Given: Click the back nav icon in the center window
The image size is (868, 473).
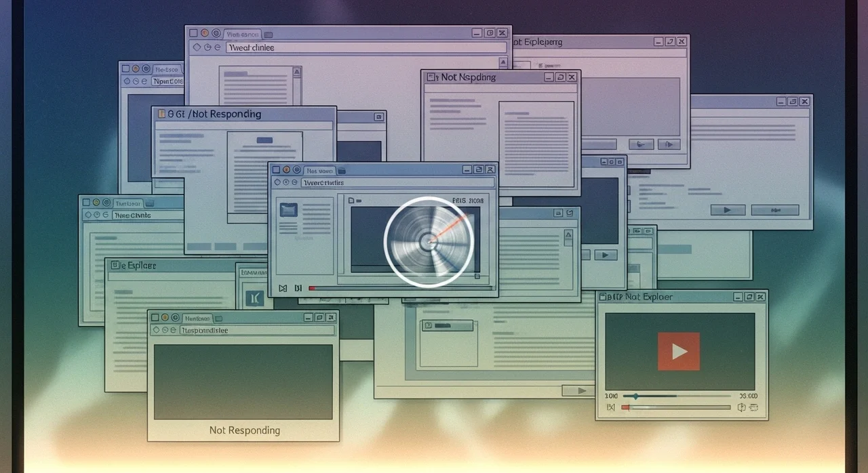Looking at the screenshot, I should pos(277,183).
